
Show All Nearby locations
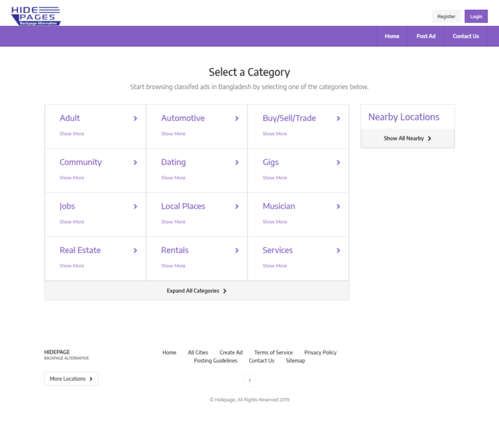[407, 138]
